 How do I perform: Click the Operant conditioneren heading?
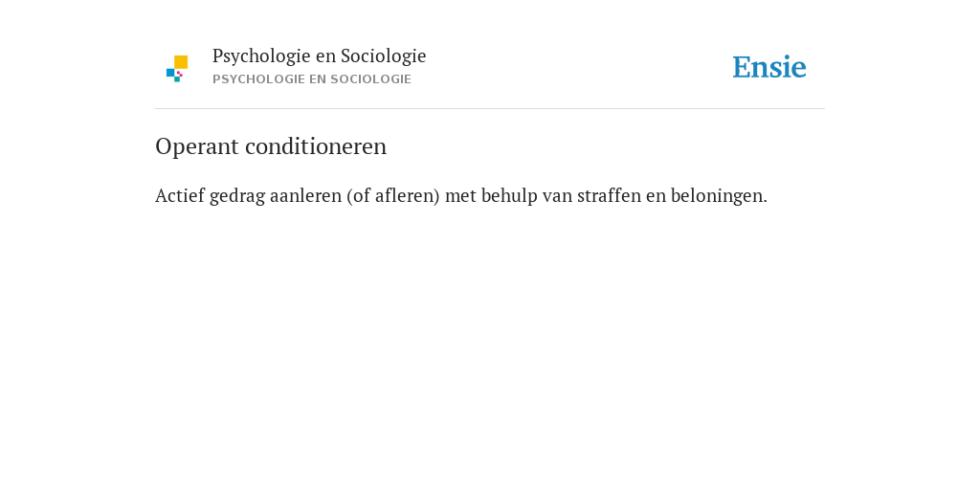[271, 146]
